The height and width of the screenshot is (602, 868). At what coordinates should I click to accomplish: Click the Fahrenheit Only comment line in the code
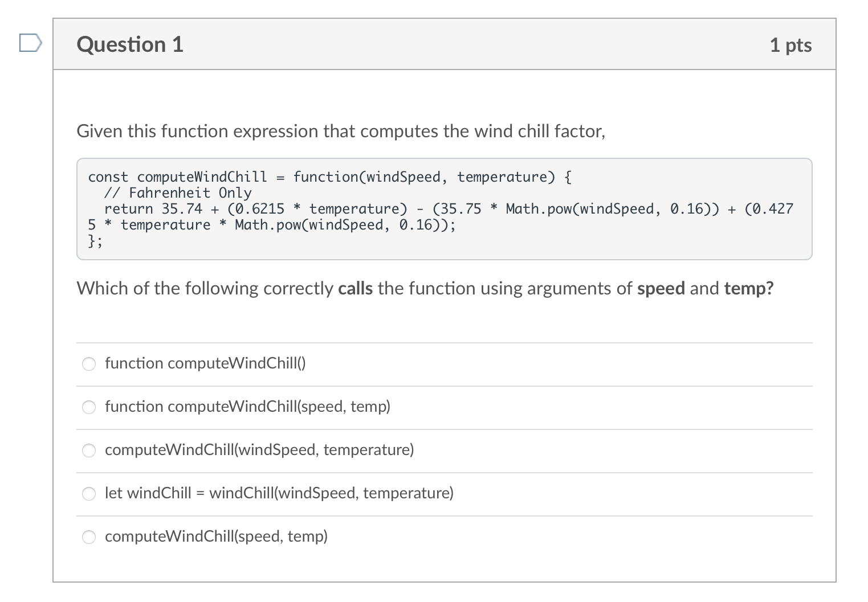coord(179,193)
